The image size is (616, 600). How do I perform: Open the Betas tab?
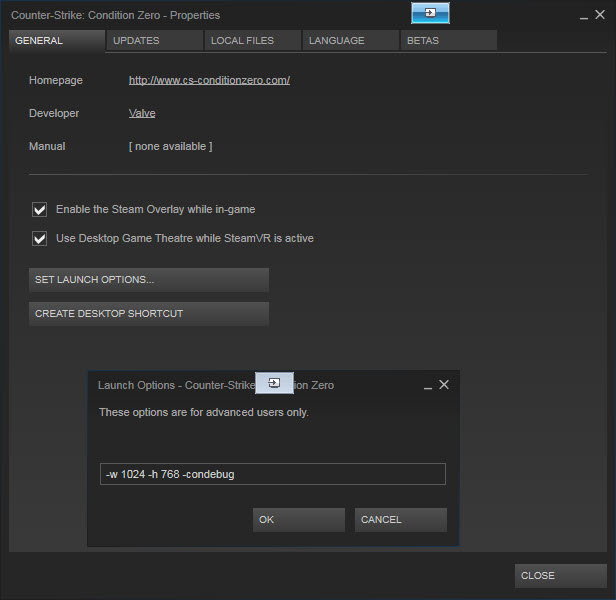pyautogui.click(x=447, y=41)
